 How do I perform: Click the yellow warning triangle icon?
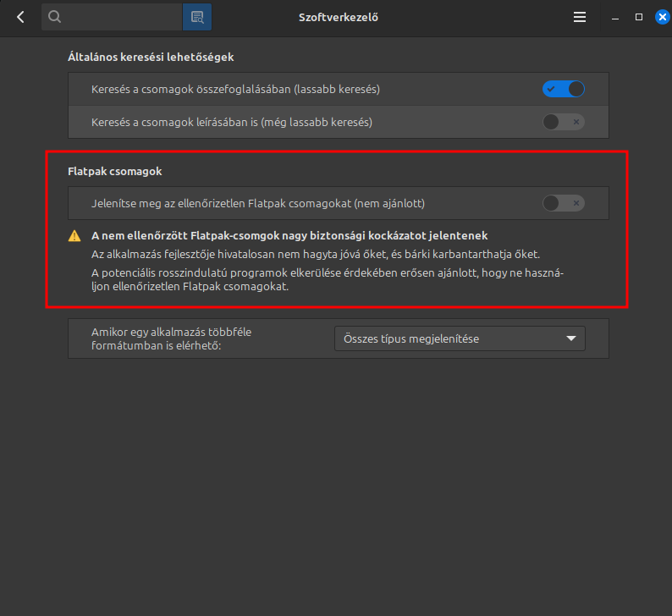pos(74,235)
